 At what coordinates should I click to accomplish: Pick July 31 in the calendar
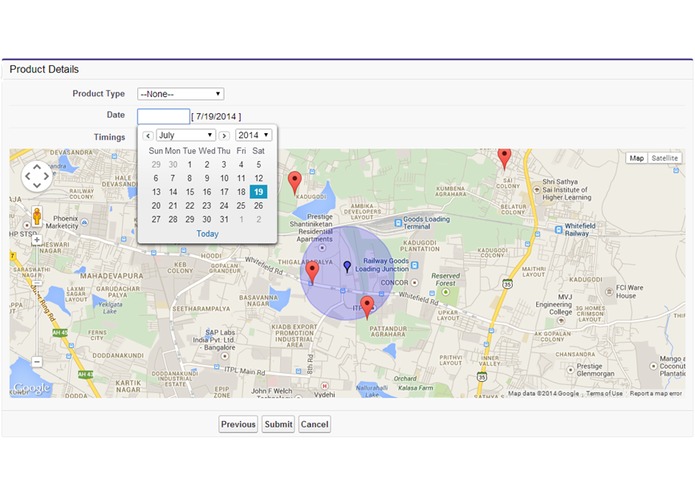[x=224, y=219]
